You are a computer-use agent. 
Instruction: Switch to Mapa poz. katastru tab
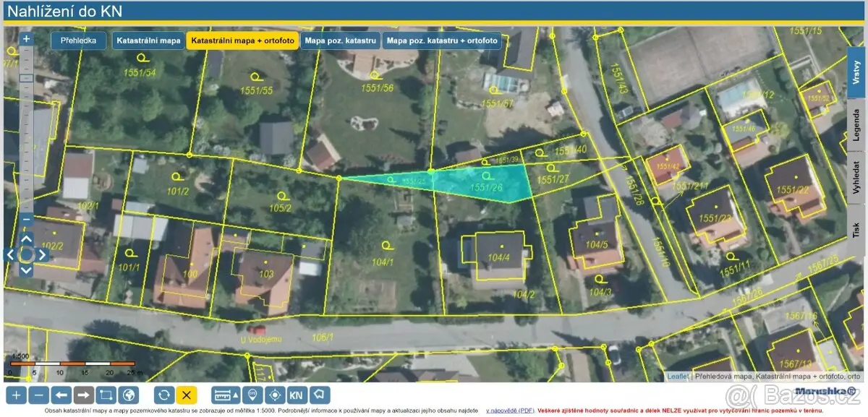tap(340, 40)
